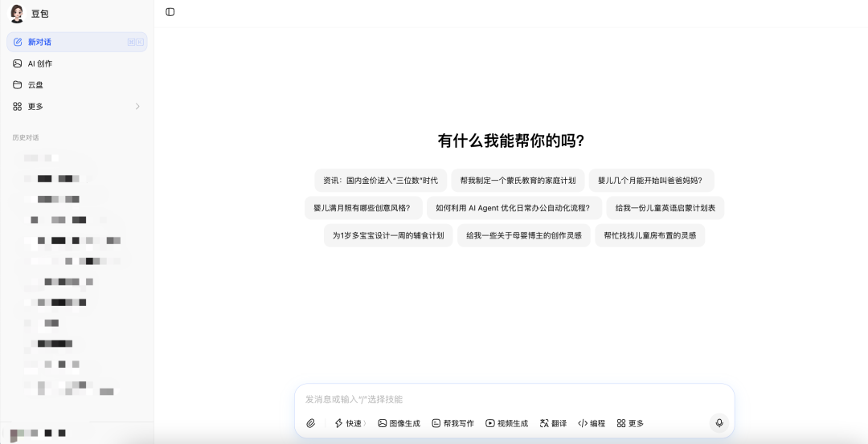Click the microphone voice input button
The height and width of the screenshot is (444, 868).
[719, 423]
